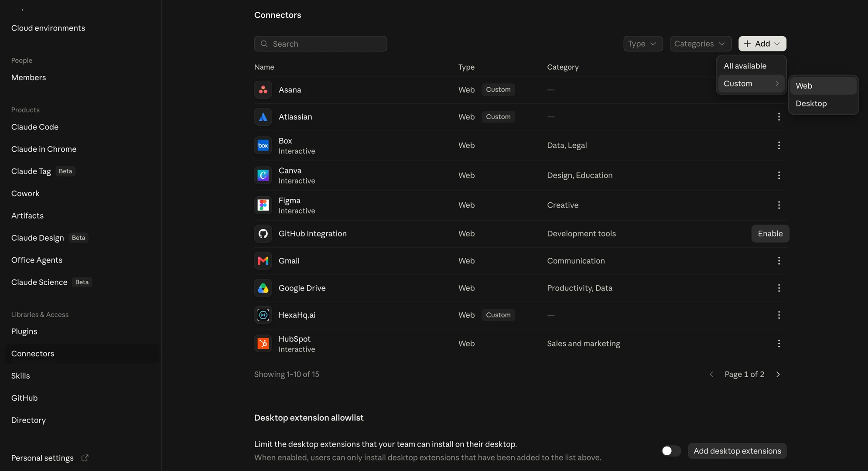Click the Custom badge in the Asana row

click(x=498, y=90)
